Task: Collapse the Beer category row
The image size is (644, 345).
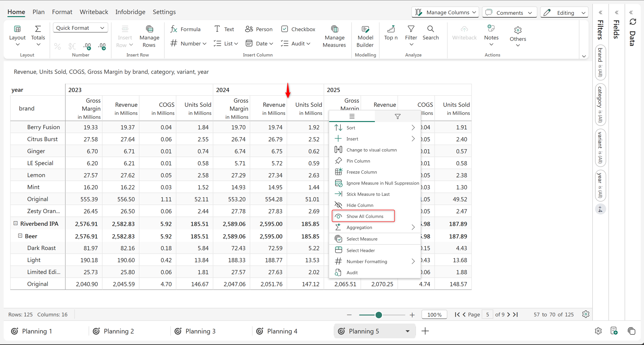Action: click(x=20, y=236)
